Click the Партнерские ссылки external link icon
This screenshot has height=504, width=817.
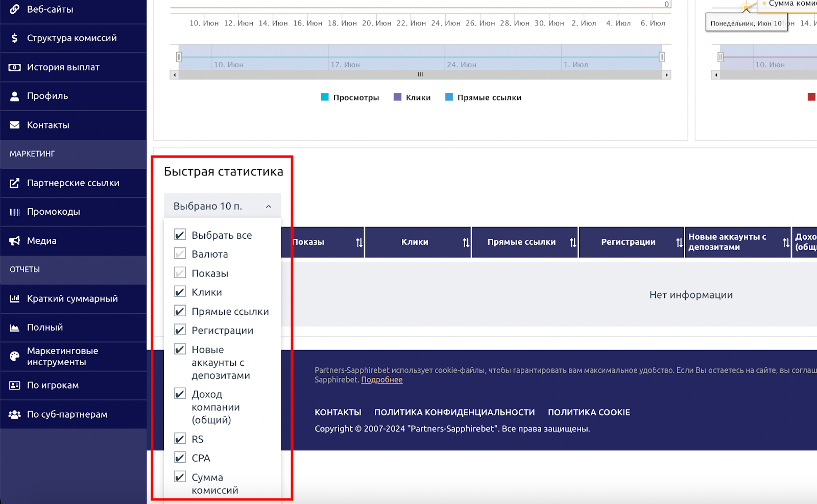tap(14, 183)
